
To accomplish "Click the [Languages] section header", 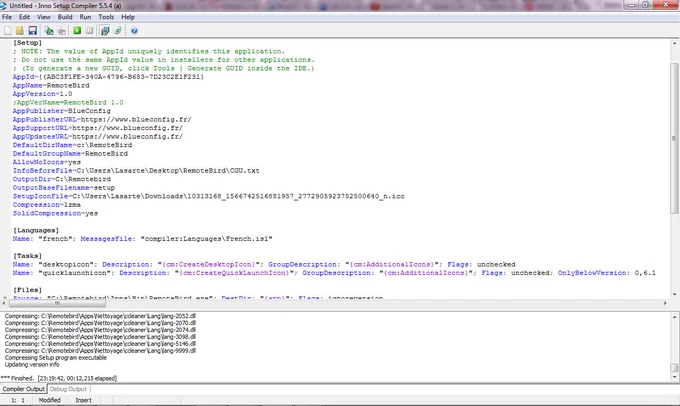I will click(x=36, y=230).
